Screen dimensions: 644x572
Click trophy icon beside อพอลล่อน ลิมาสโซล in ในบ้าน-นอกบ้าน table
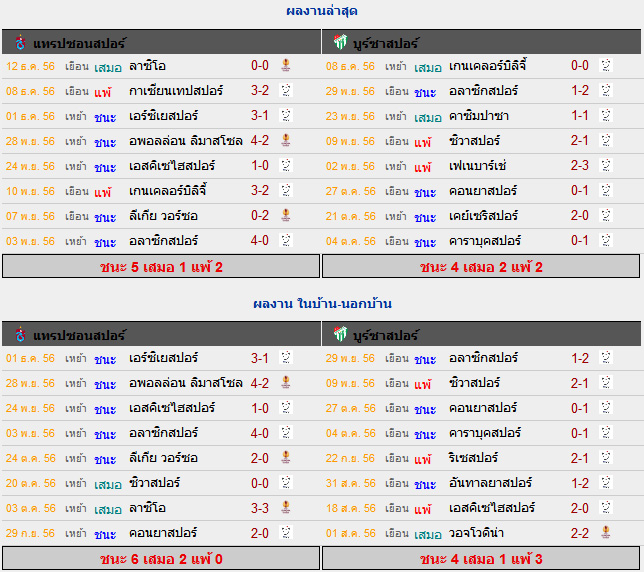[x=286, y=382]
